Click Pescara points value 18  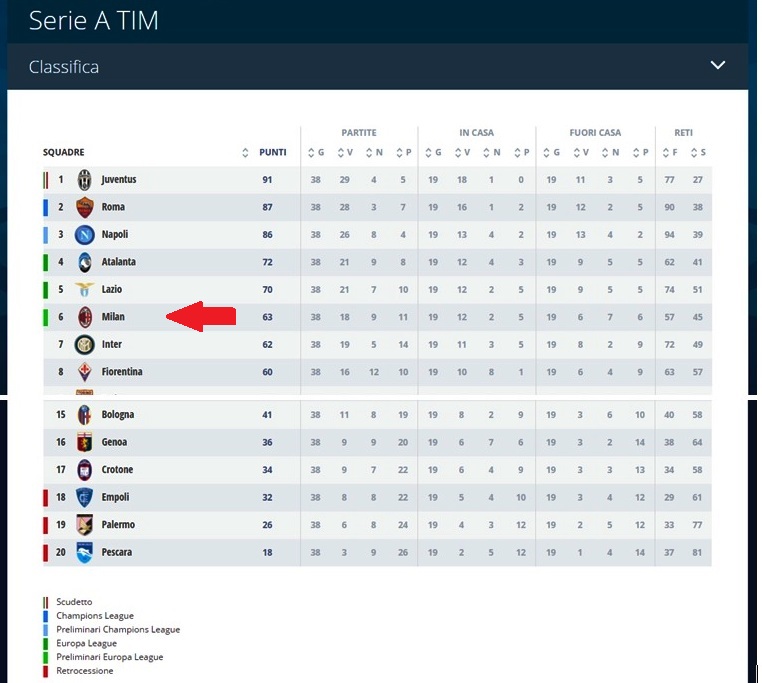(x=267, y=553)
